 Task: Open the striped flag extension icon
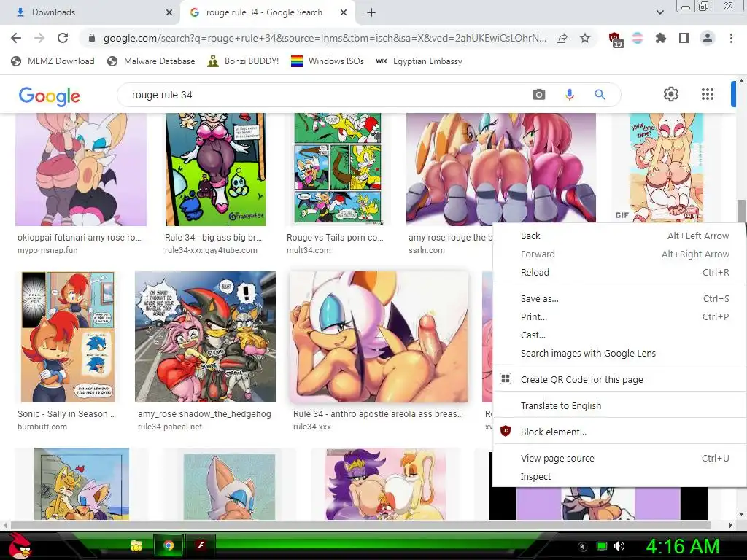638,38
